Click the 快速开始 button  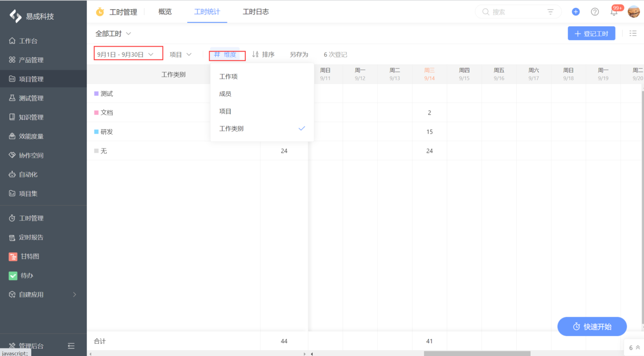tap(592, 326)
